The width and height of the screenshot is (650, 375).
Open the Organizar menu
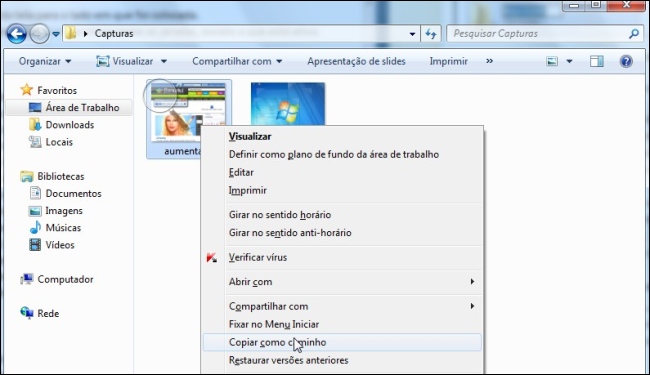pos(45,61)
